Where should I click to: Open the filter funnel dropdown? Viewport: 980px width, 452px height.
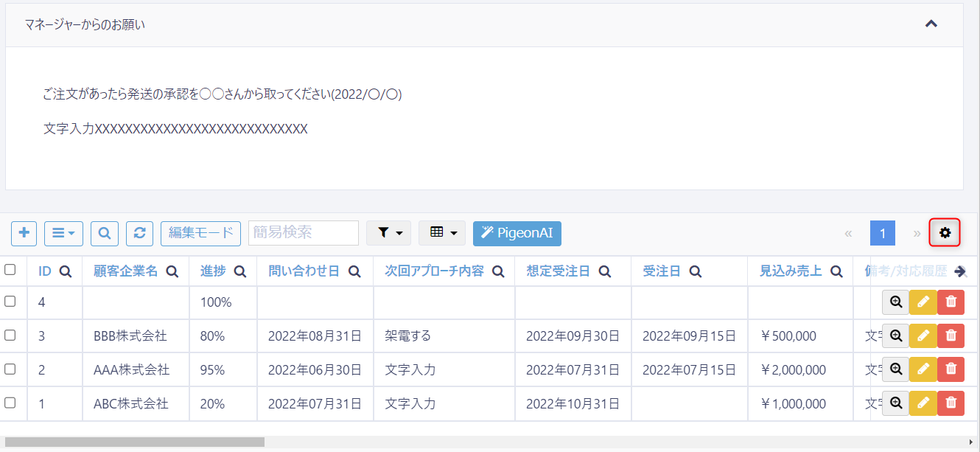pos(388,233)
